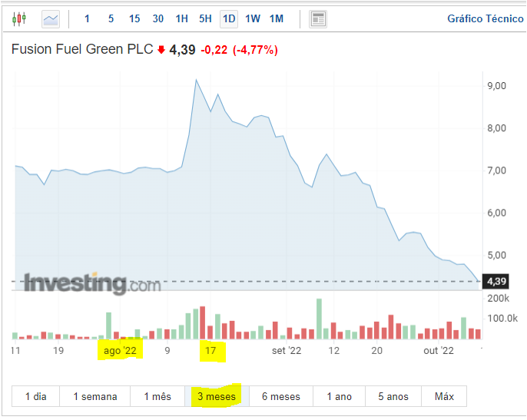Show the Máx range
The height and width of the screenshot is (420, 527).
[444, 396]
